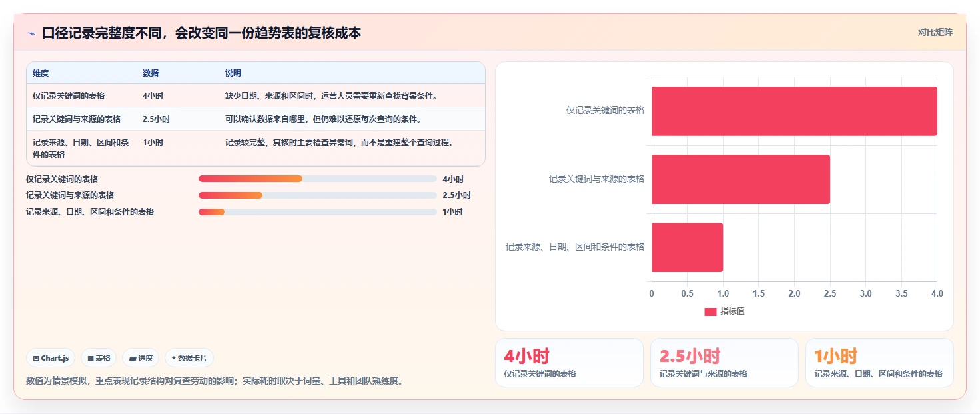980x414 pixels.
Task: Click the chart bar for 记录关键词与来源的表格
Action: click(x=741, y=179)
